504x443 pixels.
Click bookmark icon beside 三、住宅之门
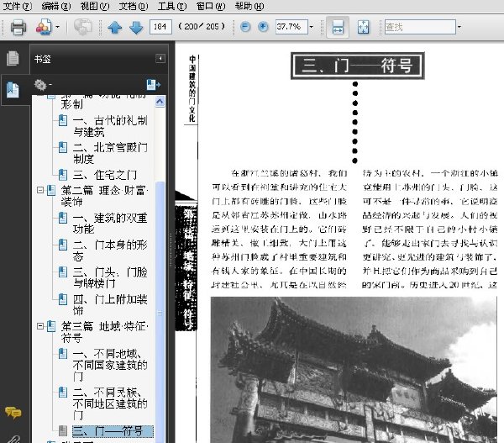coord(63,175)
